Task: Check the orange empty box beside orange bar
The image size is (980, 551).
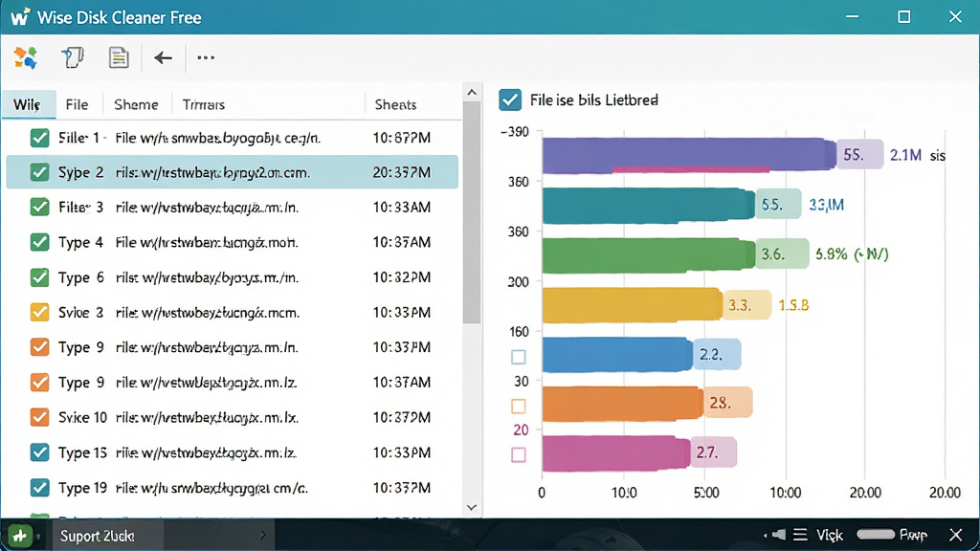Action: click(x=518, y=406)
